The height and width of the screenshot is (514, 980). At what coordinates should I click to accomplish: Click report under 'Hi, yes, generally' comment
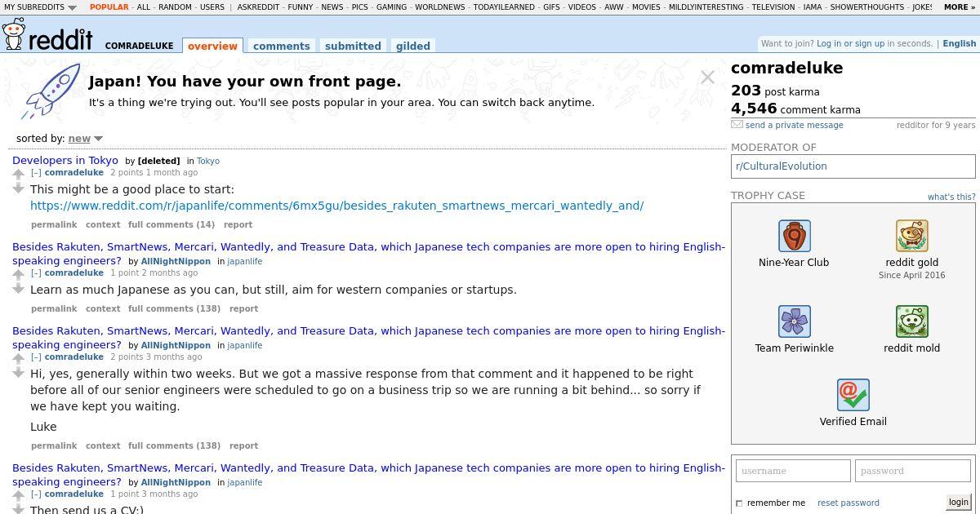[x=243, y=445]
